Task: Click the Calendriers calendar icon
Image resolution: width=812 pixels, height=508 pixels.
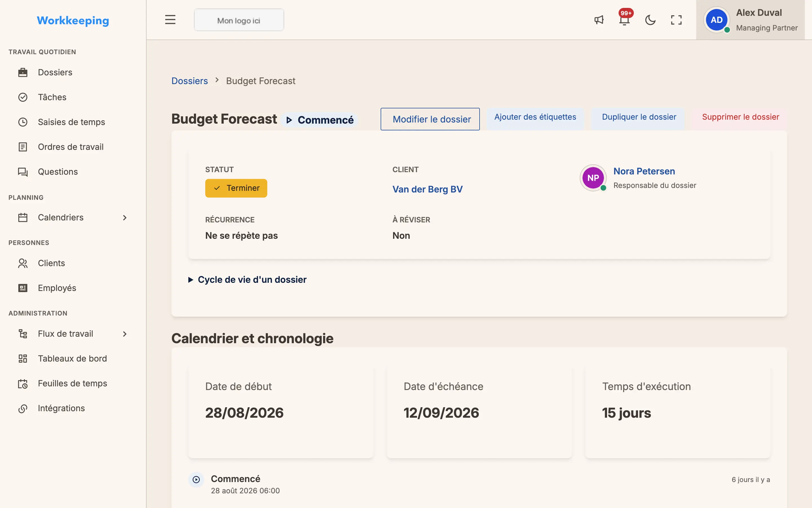Action: (23, 217)
